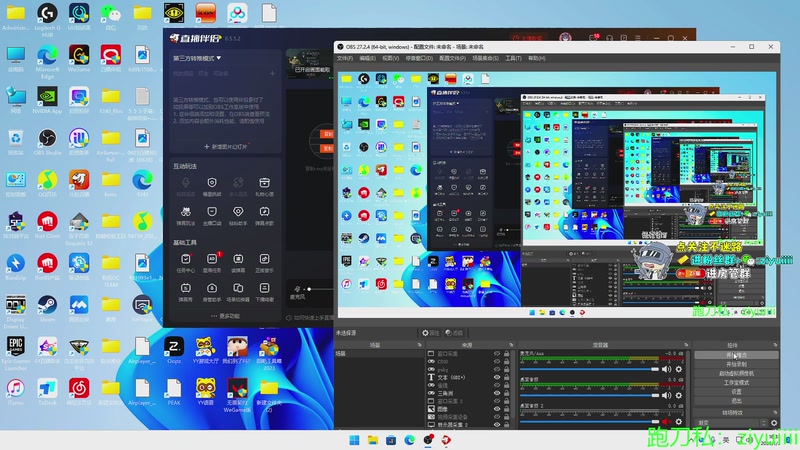This screenshot has width=800, height=450.
Task: Open the OBS mixer gear for 桌面音频
Action: pyautogui.click(x=679, y=395)
